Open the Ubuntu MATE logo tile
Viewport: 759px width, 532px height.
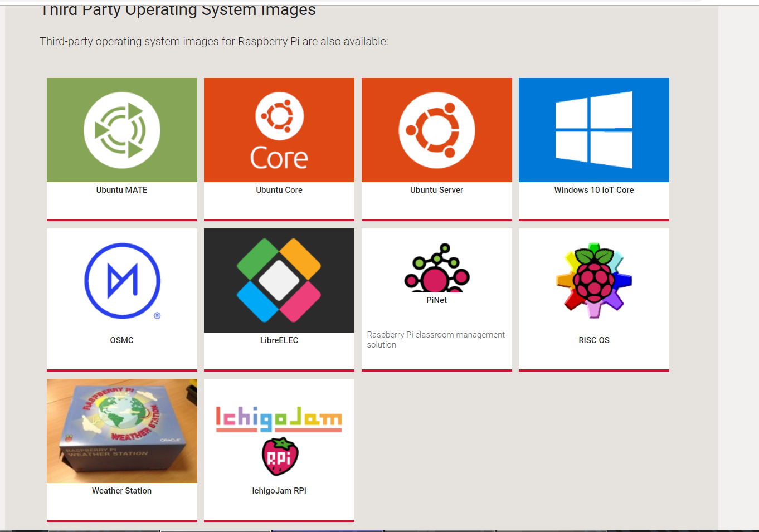click(x=122, y=130)
